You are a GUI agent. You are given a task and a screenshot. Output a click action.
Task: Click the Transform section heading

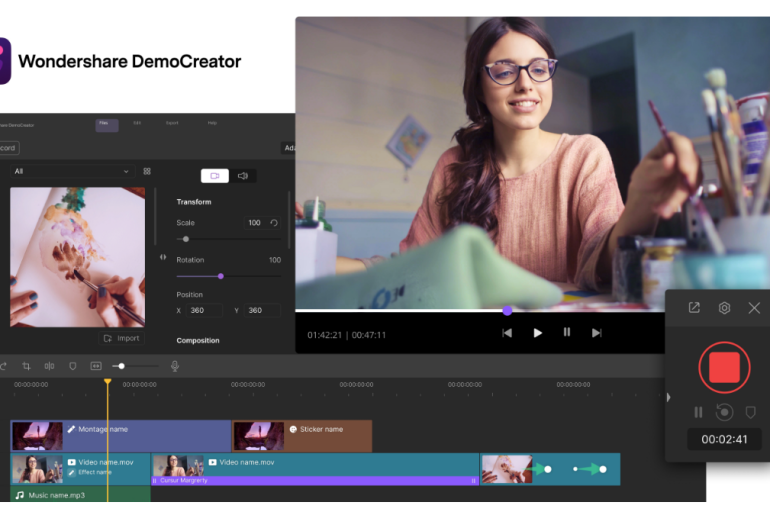(194, 202)
